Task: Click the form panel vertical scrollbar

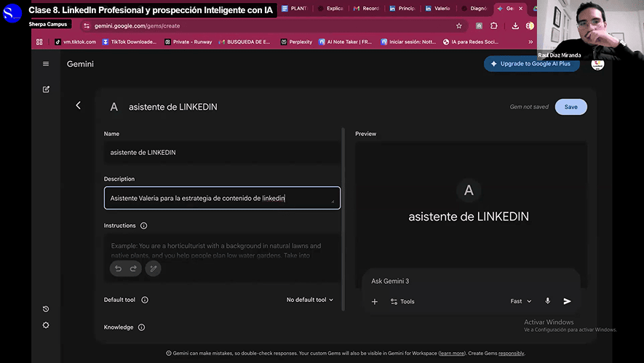Action: (x=343, y=218)
